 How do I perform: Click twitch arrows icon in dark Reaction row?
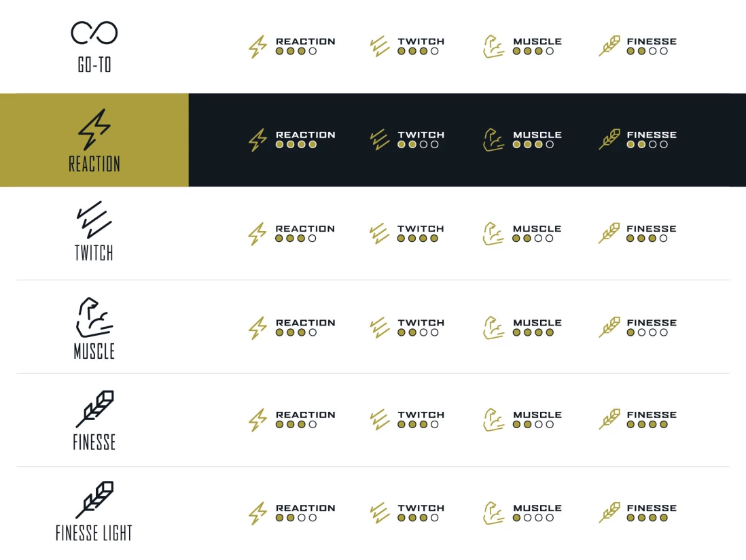click(x=379, y=139)
